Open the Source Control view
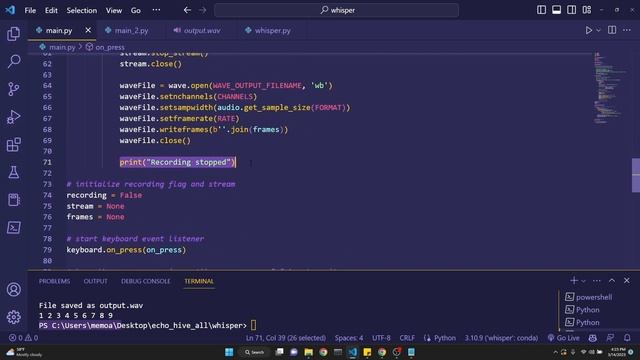This screenshot has height=360, width=640. click(x=13, y=89)
